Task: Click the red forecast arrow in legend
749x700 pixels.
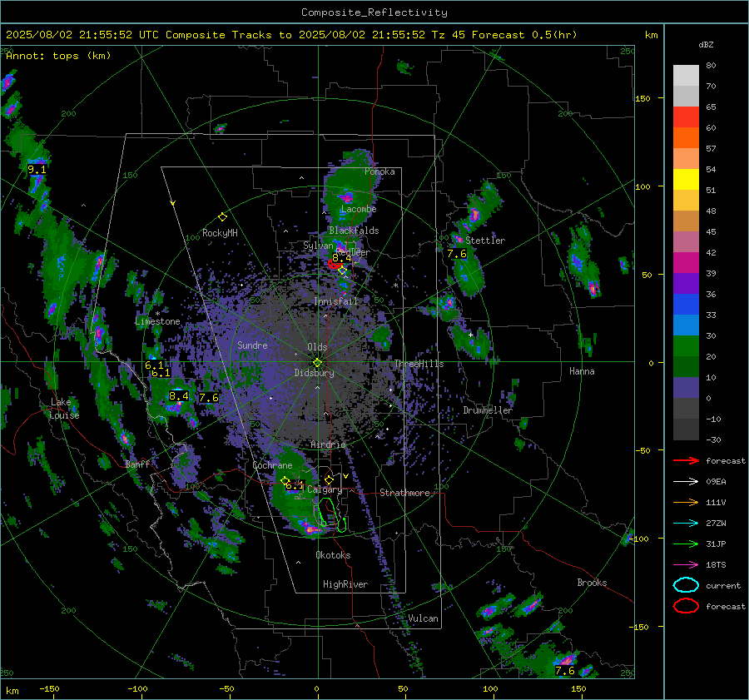Action: tap(686, 460)
